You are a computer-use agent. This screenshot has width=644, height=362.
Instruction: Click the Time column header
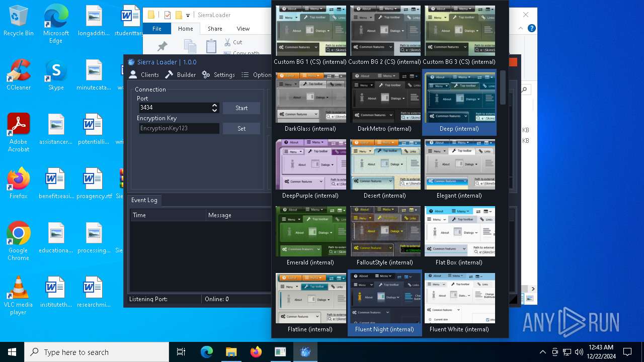(168, 215)
